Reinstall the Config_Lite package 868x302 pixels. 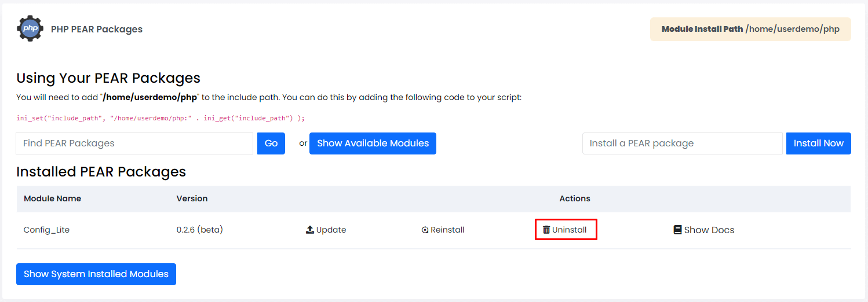click(x=443, y=230)
